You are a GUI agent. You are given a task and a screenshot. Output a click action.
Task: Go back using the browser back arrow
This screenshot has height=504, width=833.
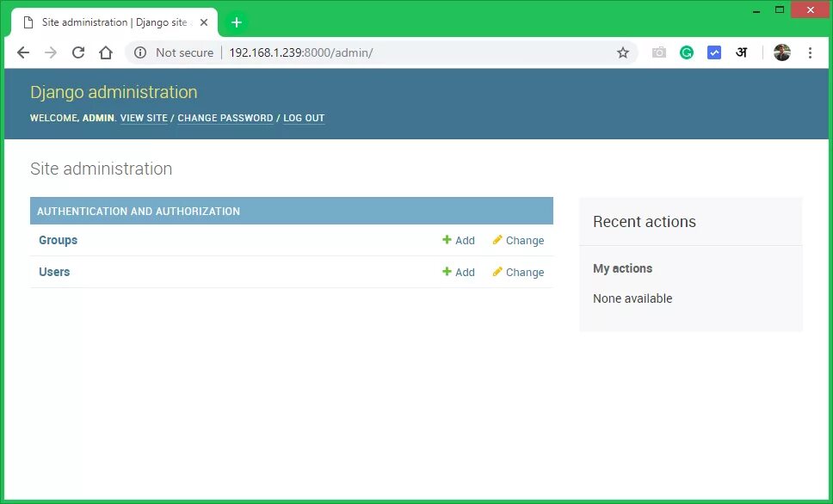click(23, 52)
